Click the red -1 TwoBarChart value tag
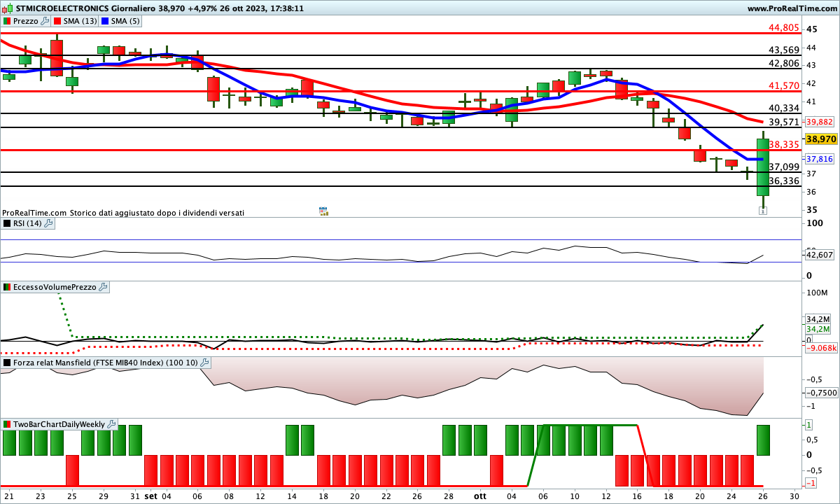Screen dimensions: 840x504 tap(809, 484)
